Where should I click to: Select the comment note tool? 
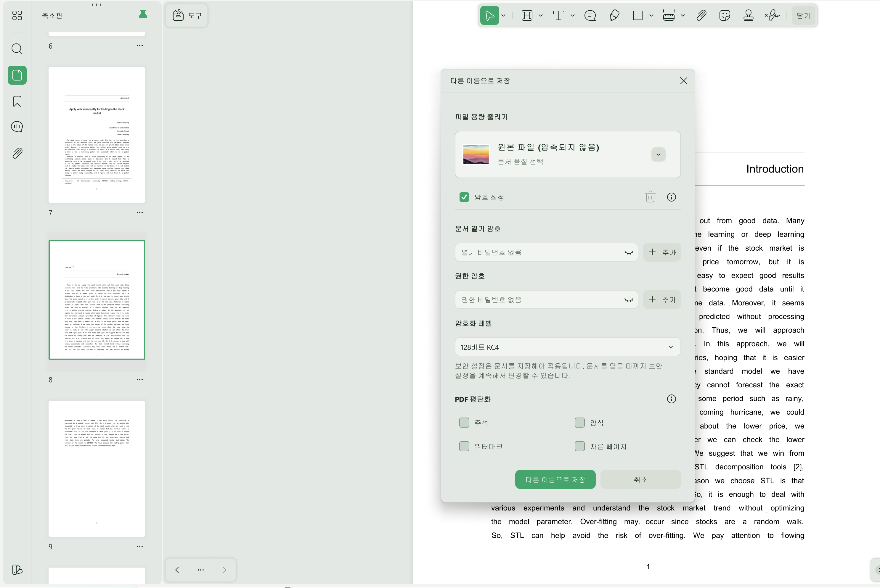pyautogui.click(x=590, y=15)
